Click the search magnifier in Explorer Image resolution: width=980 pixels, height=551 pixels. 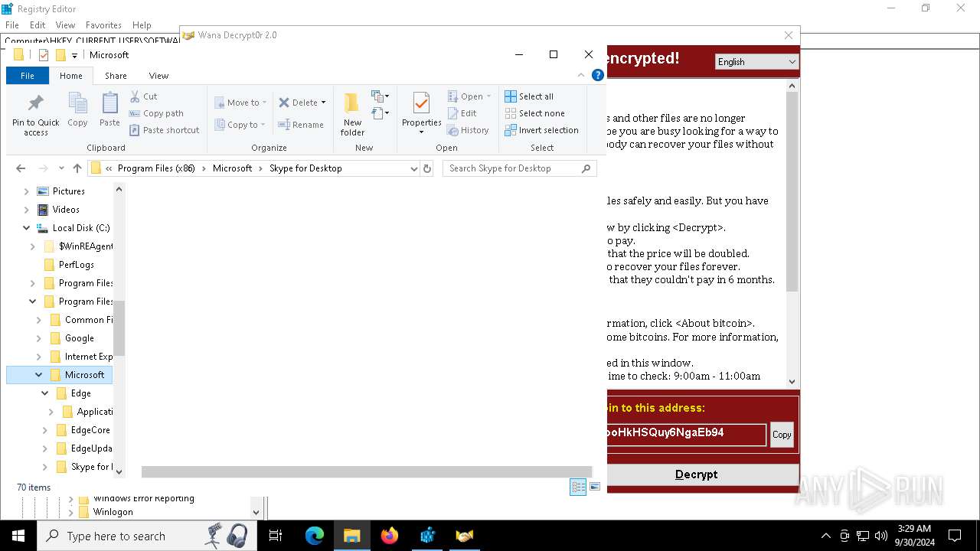[586, 168]
